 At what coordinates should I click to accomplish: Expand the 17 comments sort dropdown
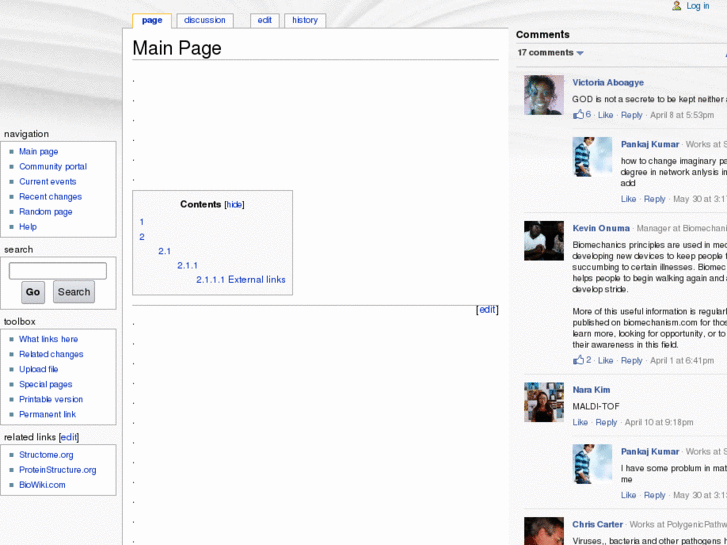[550, 53]
